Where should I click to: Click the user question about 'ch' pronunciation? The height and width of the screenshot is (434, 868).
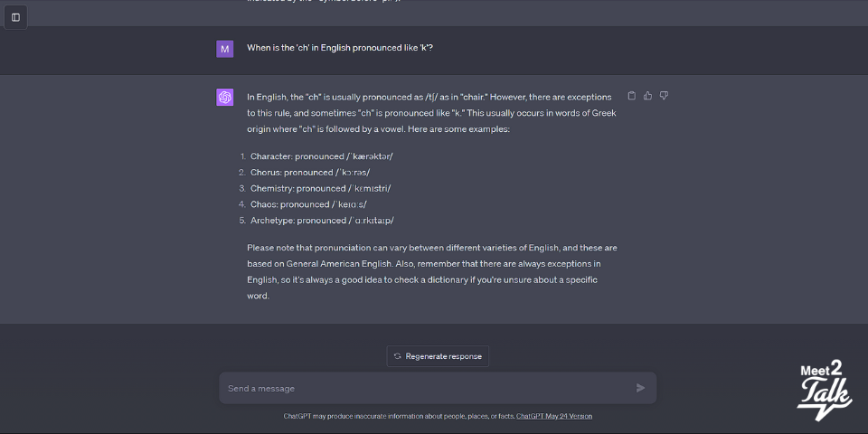pyautogui.click(x=339, y=48)
